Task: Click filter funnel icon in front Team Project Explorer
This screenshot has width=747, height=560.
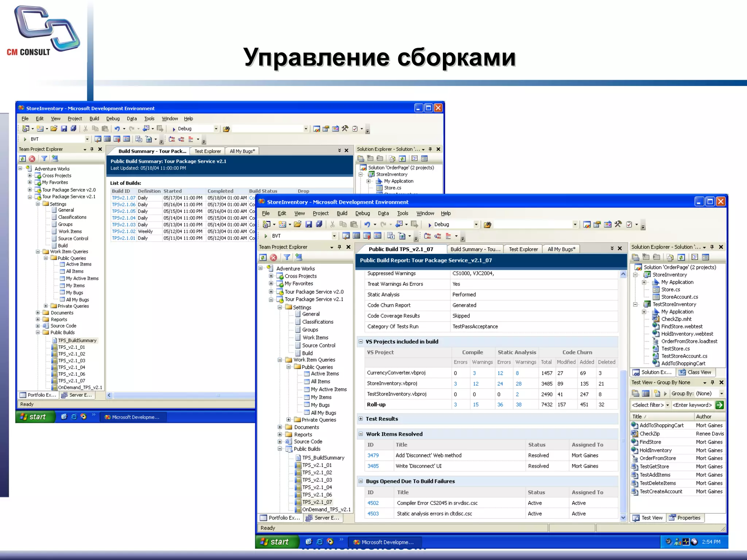Action: pos(287,257)
